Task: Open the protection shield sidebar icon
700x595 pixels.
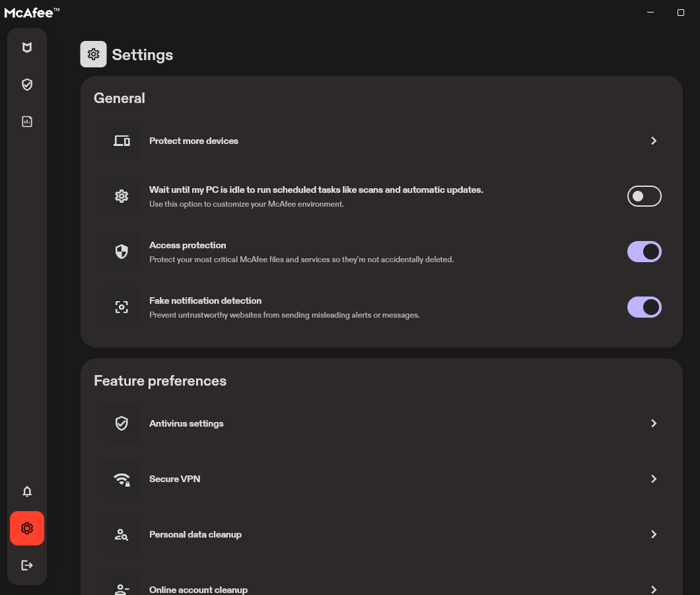Action: [x=27, y=85]
